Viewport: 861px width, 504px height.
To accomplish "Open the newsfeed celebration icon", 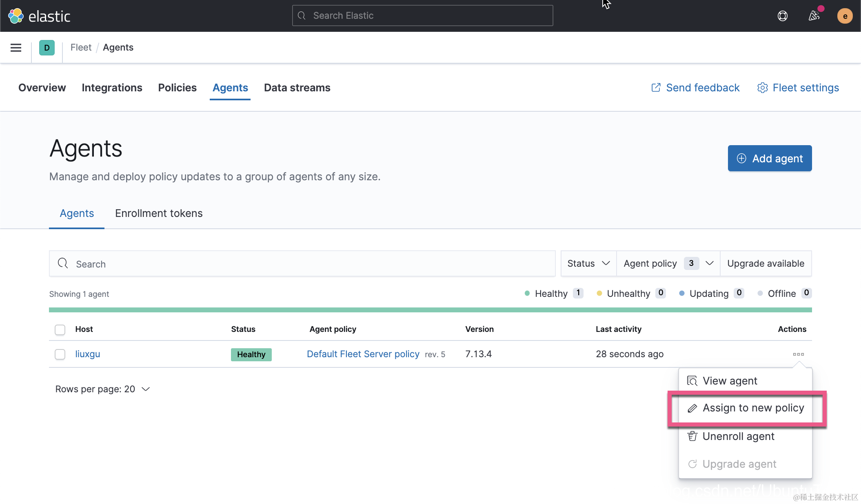I will tap(814, 16).
